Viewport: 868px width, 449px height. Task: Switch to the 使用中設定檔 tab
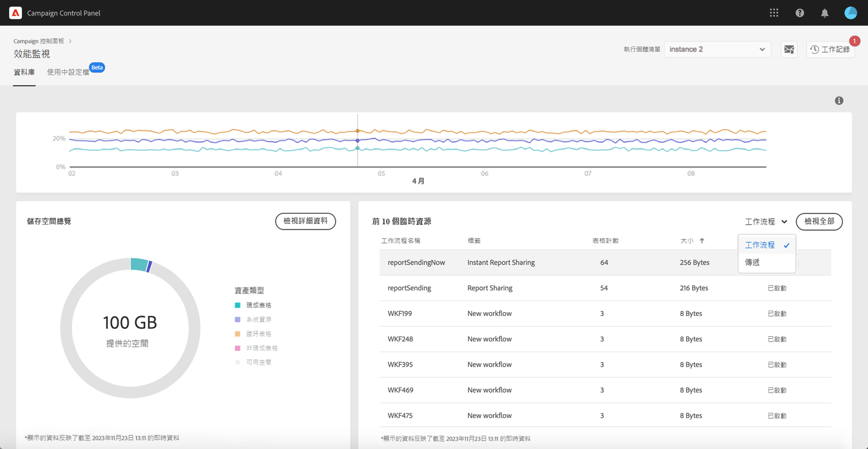pos(68,72)
